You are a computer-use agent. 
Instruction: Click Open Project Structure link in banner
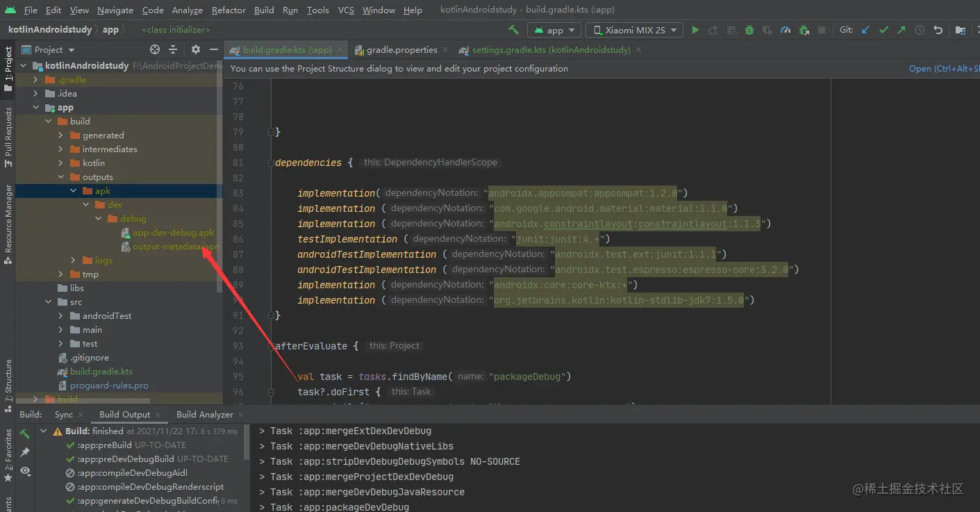point(945,68)
